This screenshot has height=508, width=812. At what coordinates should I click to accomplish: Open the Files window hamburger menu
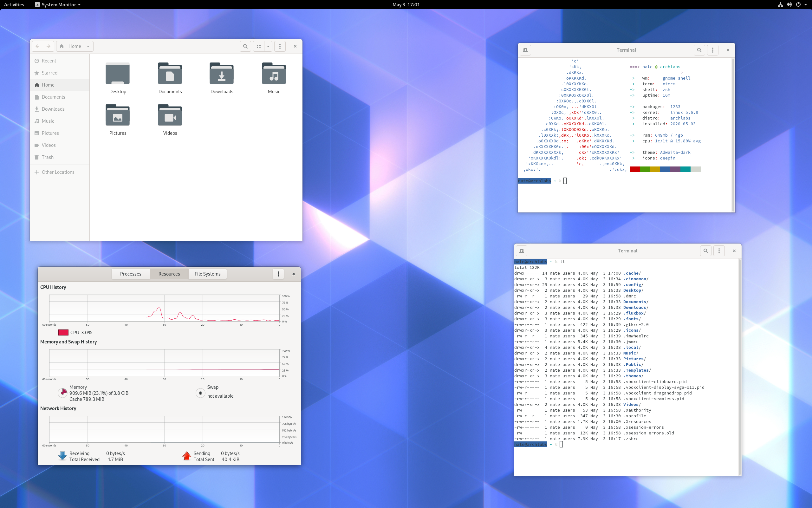[x=280, y=46]
